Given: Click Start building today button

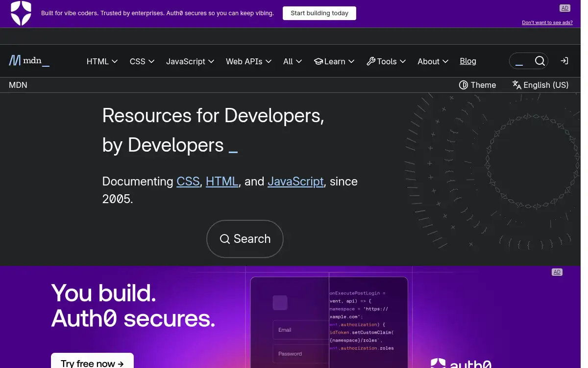Looking at the screenshot, I should pos(319,13).
